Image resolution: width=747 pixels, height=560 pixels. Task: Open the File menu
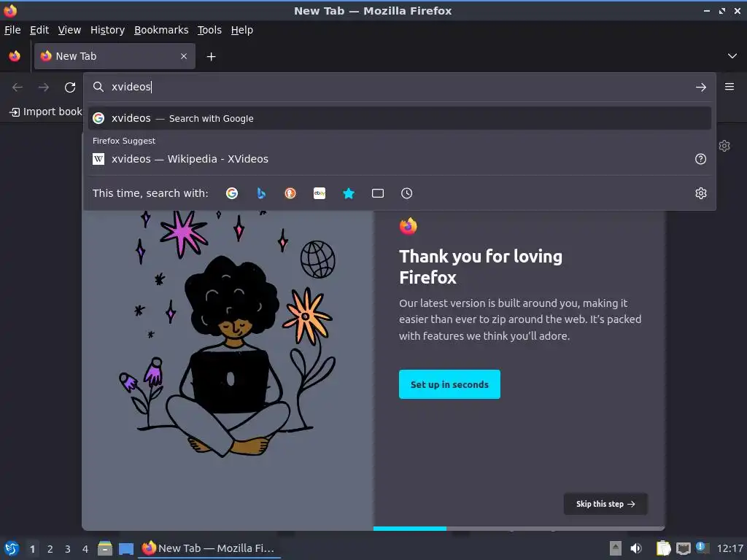tap(12, 30)
